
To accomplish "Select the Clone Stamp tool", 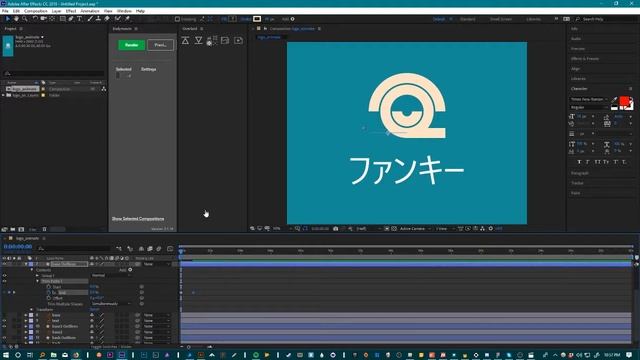I will click(x=98, y=19).
